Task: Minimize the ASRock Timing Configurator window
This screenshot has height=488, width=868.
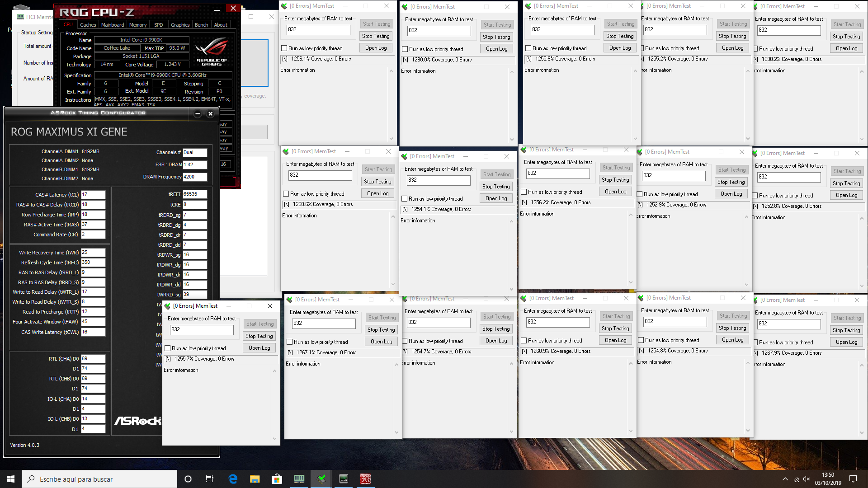Action: pyautogui.click(x=198, y=114)
